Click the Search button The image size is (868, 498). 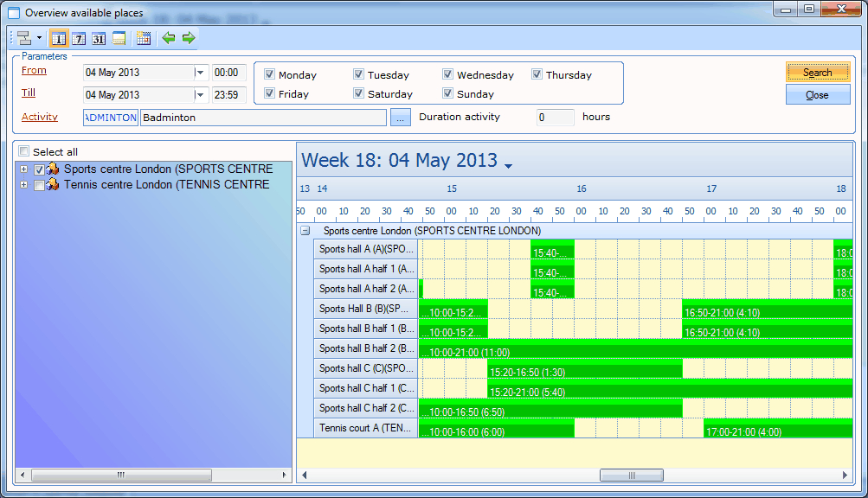[817, 73]
